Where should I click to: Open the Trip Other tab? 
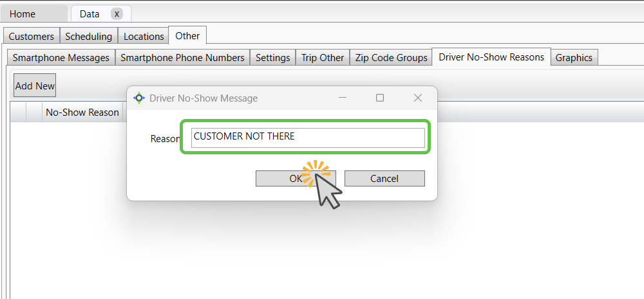click(x=323, y=58)
